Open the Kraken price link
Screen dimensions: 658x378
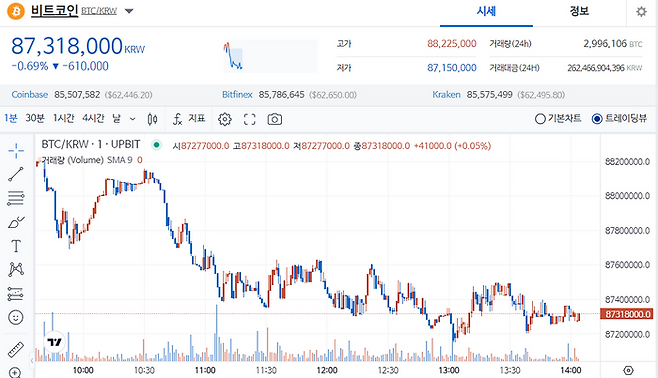tap(446, 95)
